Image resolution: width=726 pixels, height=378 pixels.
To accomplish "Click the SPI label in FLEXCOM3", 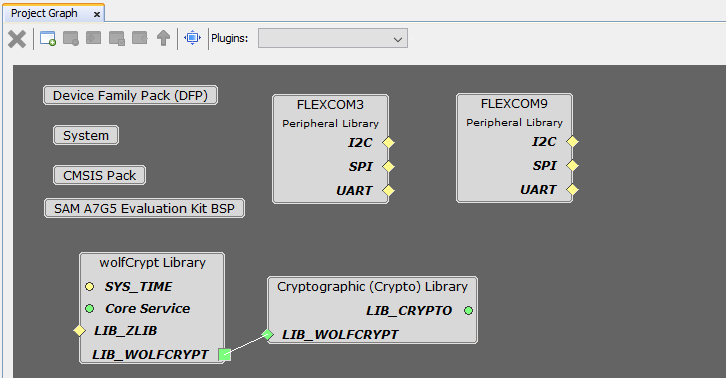I will [361, 167].
